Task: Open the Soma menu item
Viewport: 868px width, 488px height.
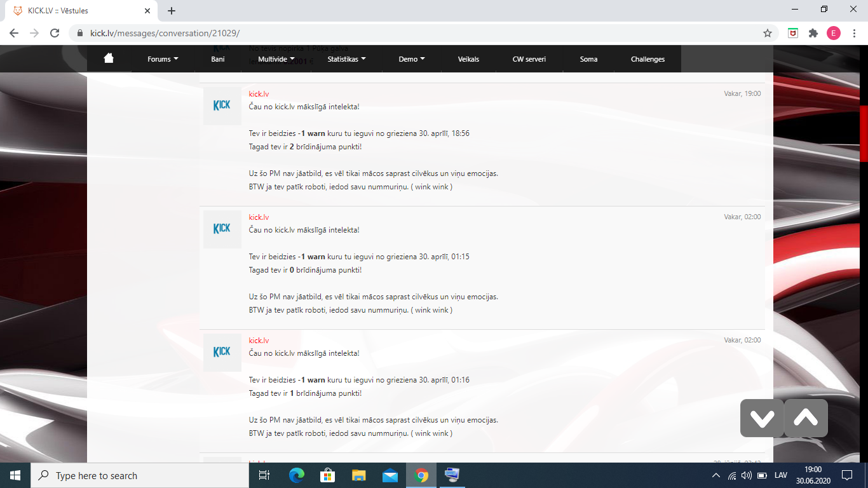Action: click(588, 59)
